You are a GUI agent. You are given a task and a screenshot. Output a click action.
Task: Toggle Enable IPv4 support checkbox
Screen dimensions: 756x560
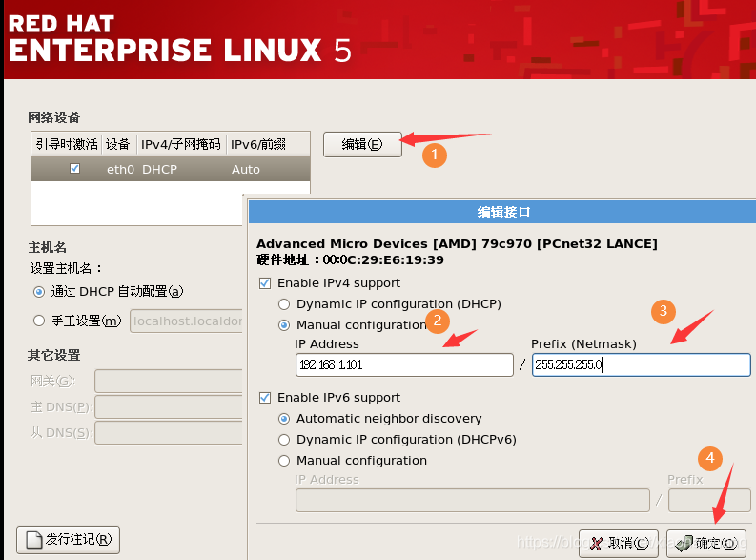click(265, 283)
